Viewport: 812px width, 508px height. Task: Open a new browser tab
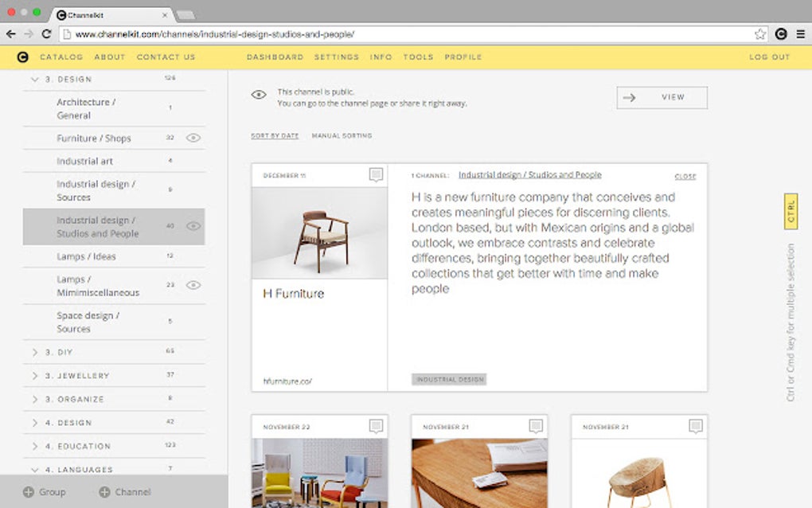tap(185, 16)
